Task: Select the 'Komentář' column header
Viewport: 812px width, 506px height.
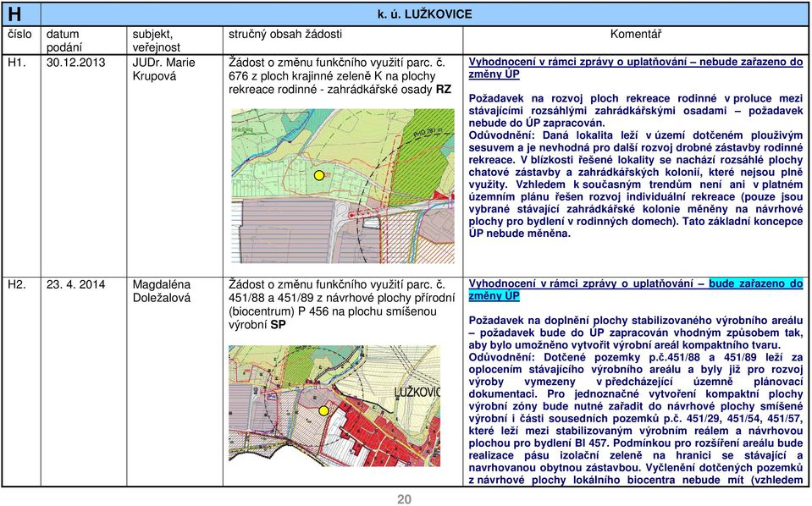Action: pyautogui.click(x=635, y=34)
